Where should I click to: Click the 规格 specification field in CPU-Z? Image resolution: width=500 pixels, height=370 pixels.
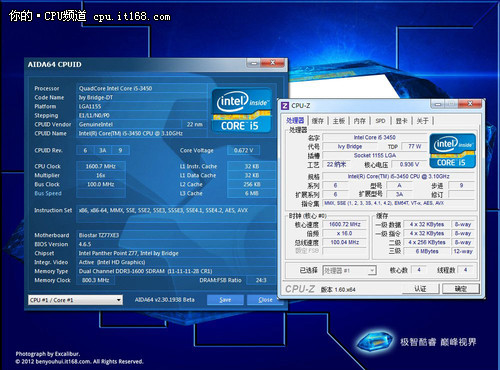pyautogui.click(x=398, y=176)
